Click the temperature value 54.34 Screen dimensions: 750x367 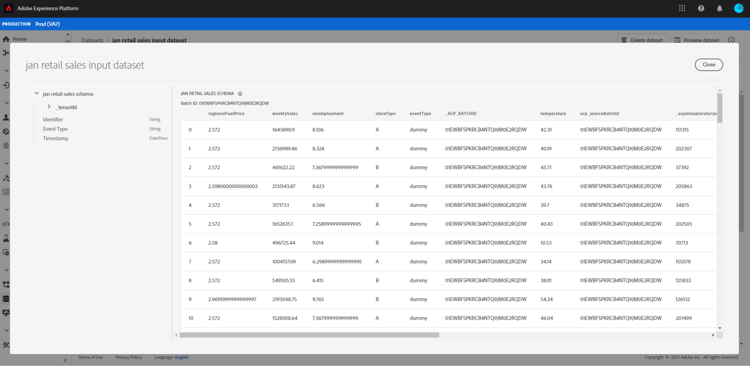[x=547, y=300]
